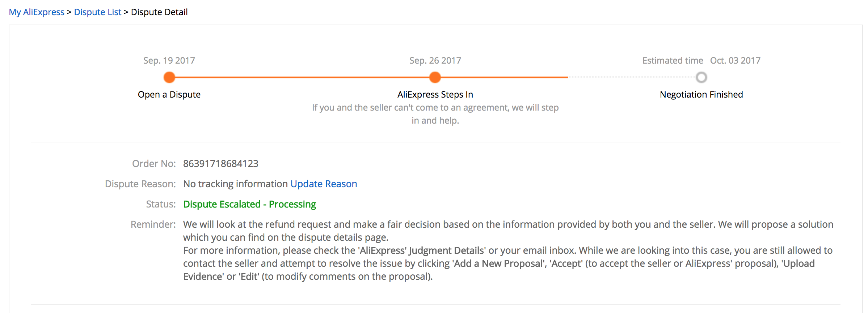This screenshot has height=313, width=868.
Task: Select the 'Dispute Detail' breadcrumb entry
Action: 159,12
